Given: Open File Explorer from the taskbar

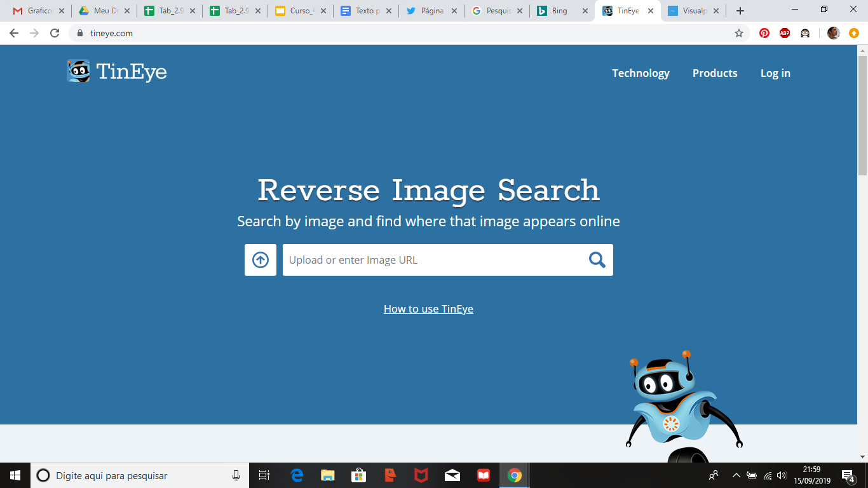Looking at the screenshot, I should pos(328,475).
